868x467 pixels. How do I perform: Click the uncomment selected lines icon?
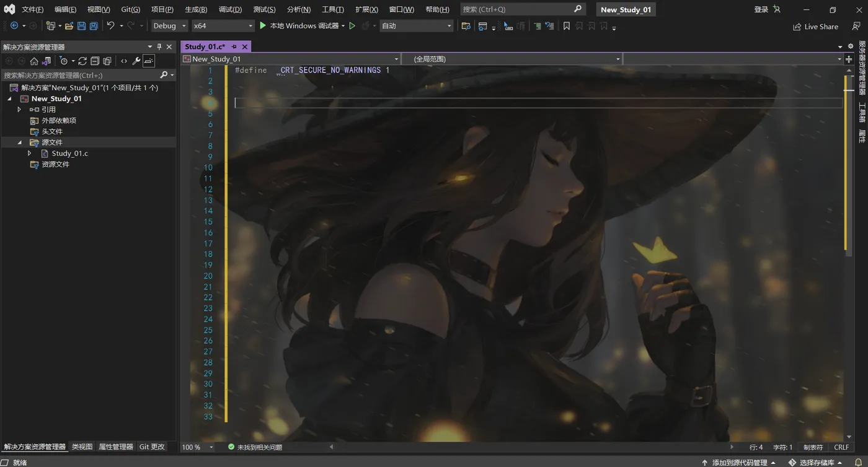pyautogui.click(x=549, y=26)
